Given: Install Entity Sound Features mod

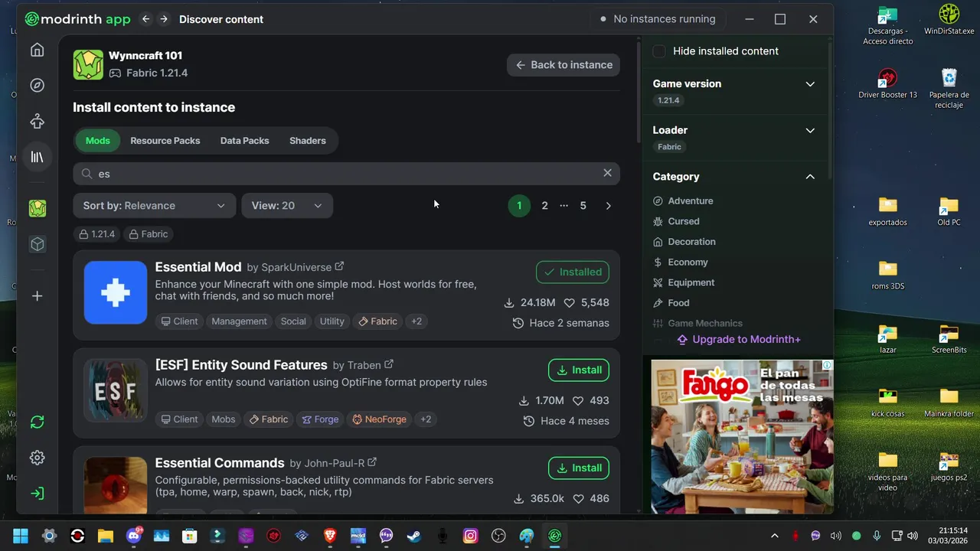Looking at the screenshot, I should (579, 370).
